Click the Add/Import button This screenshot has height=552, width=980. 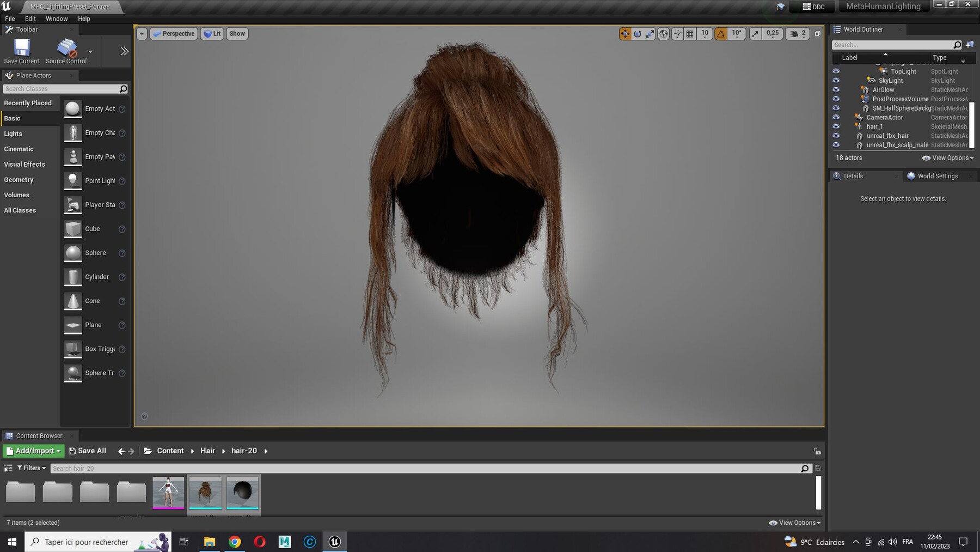[x=33, y=451]
